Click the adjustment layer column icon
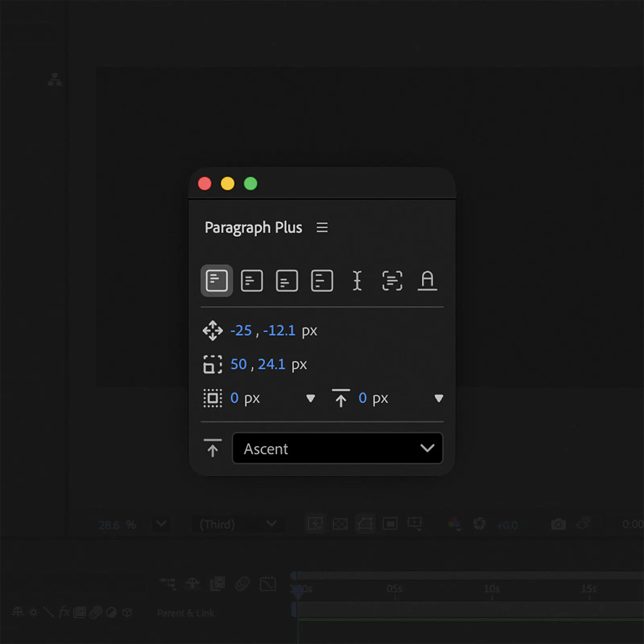 111,613
